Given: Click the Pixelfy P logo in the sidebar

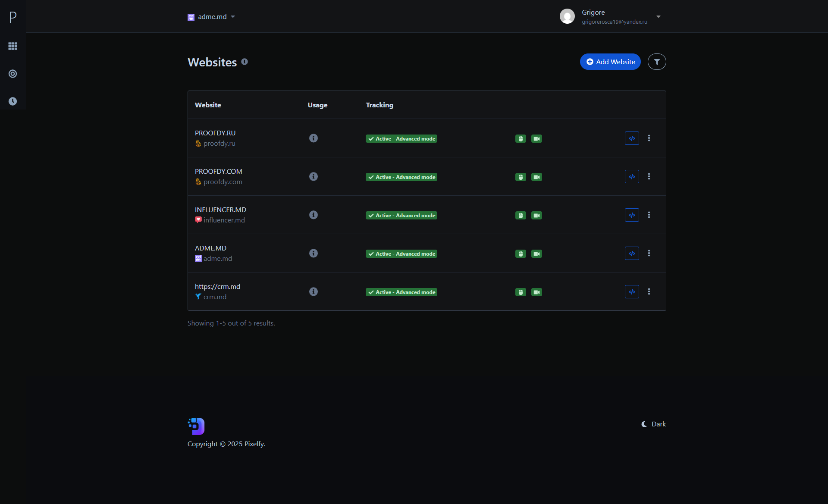Looking at the screenshot, I should coord(13,17).
